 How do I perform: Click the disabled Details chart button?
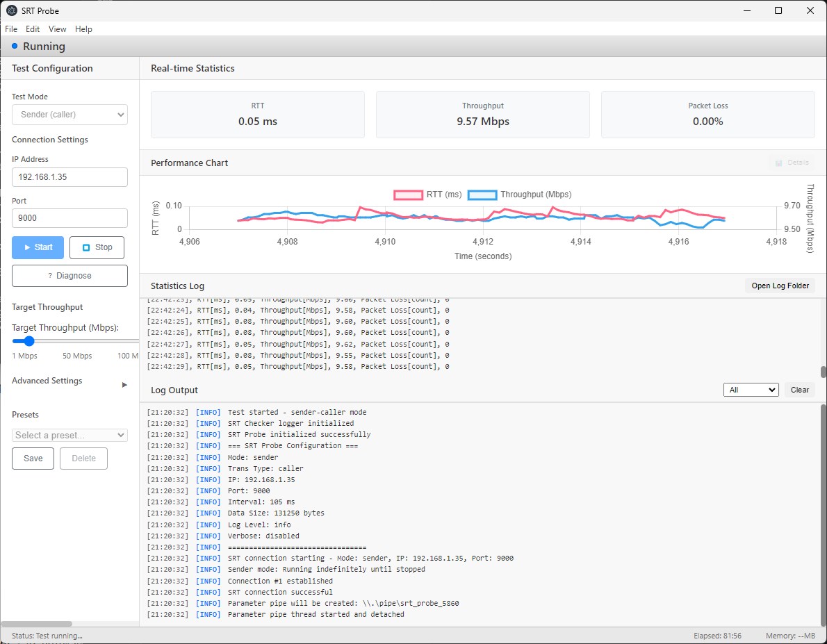(792, 163)
